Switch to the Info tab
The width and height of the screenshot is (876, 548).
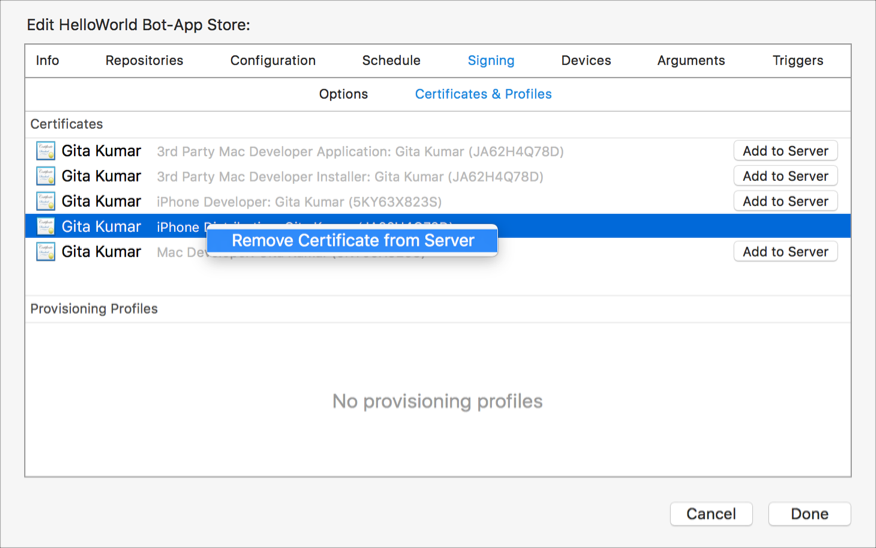point(47,60)
